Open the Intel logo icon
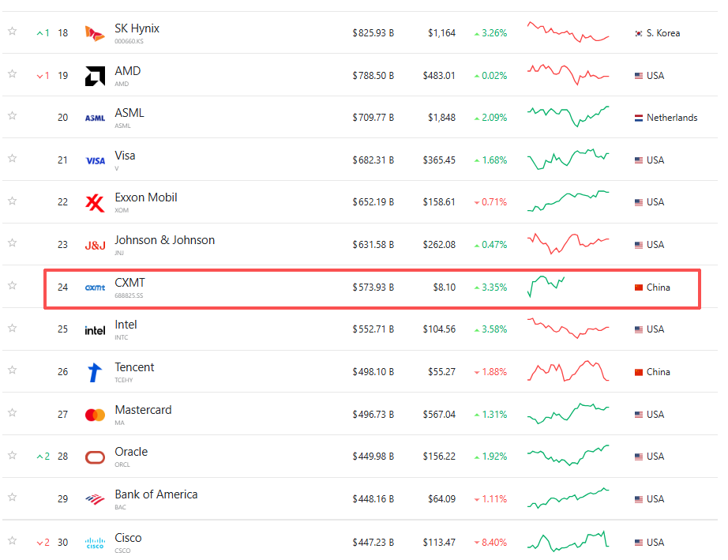The width and height of the screenshot is (728, 560). tap(95, 330)
